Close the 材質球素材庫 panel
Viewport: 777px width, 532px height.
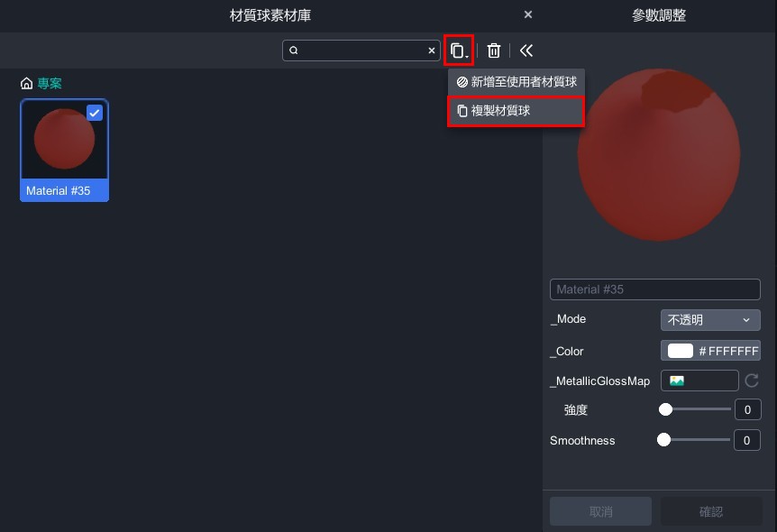coord(528,14)
